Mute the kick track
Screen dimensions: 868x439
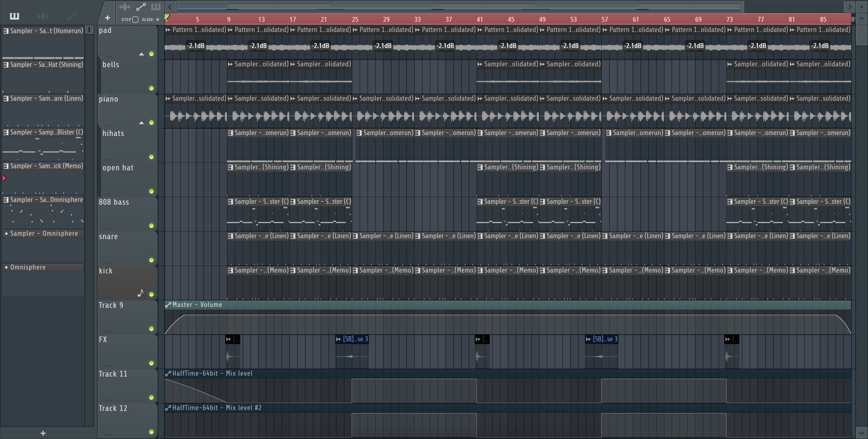click(152, 294)
